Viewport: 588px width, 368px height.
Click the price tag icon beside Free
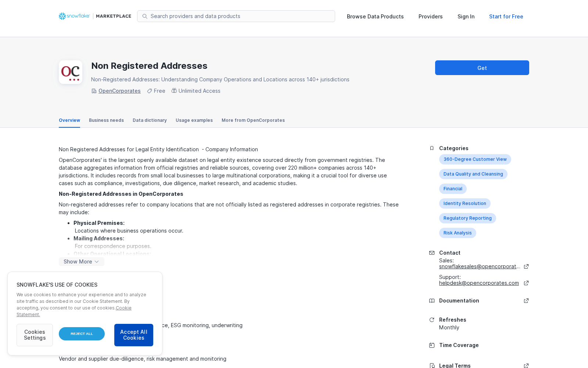[150, 91]
